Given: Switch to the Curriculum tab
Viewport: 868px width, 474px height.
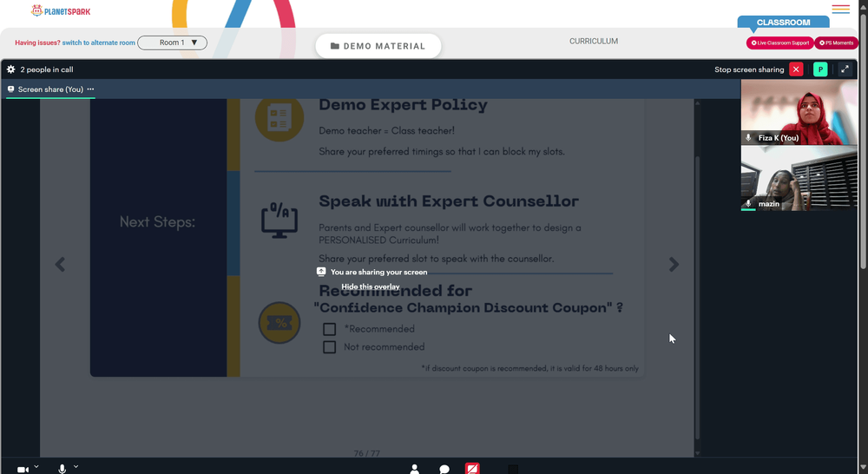Looking at the screenshot, I should (x=594, y=41).
